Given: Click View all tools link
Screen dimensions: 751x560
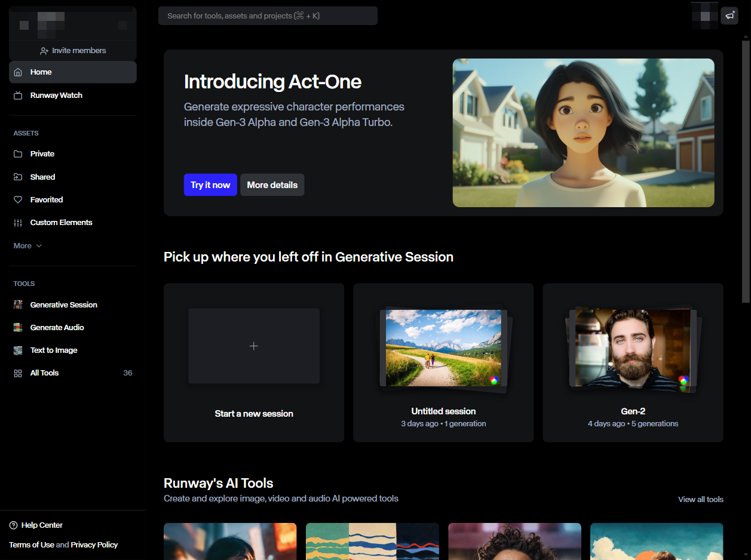Looking at the screenshot, I should click(x=701, y=500).
